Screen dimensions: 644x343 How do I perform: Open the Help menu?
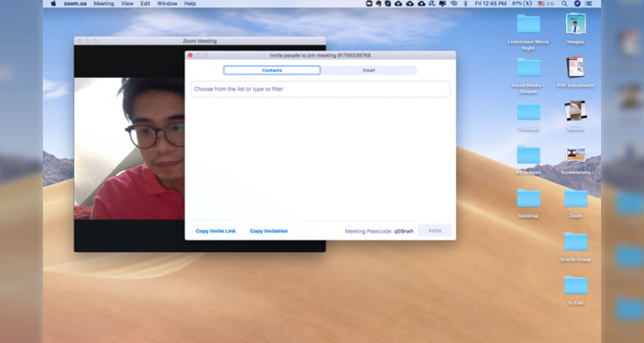point(190,3)
